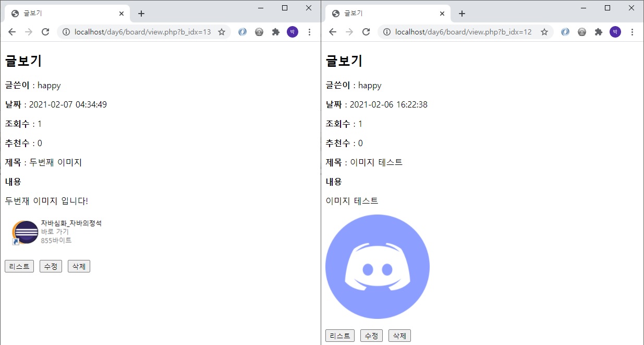Screen dimensions: 644x345
Task: Click blue round extension icon in right window
Action: click(x=565, y=32)
